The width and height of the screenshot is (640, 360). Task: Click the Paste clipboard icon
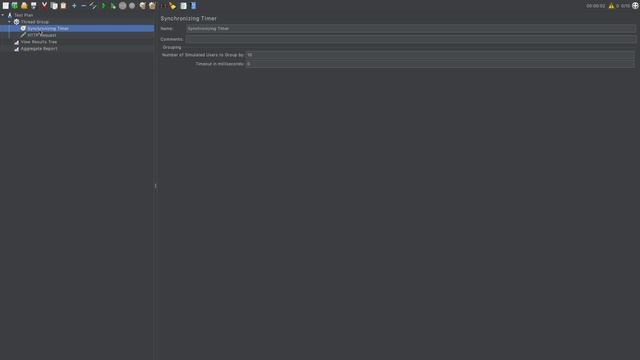(63, 6)
